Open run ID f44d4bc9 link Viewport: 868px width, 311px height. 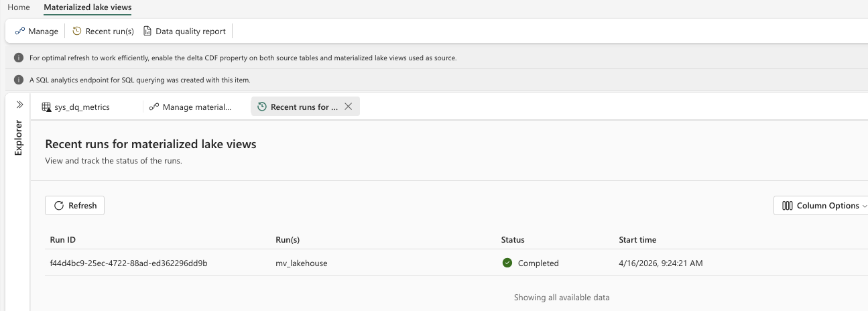pos(129,263)
